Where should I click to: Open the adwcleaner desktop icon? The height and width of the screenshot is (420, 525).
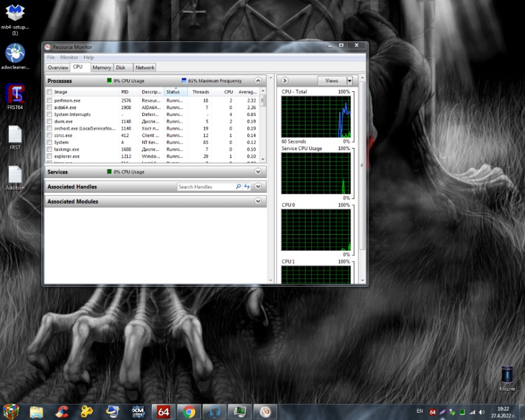pos(15,56)
